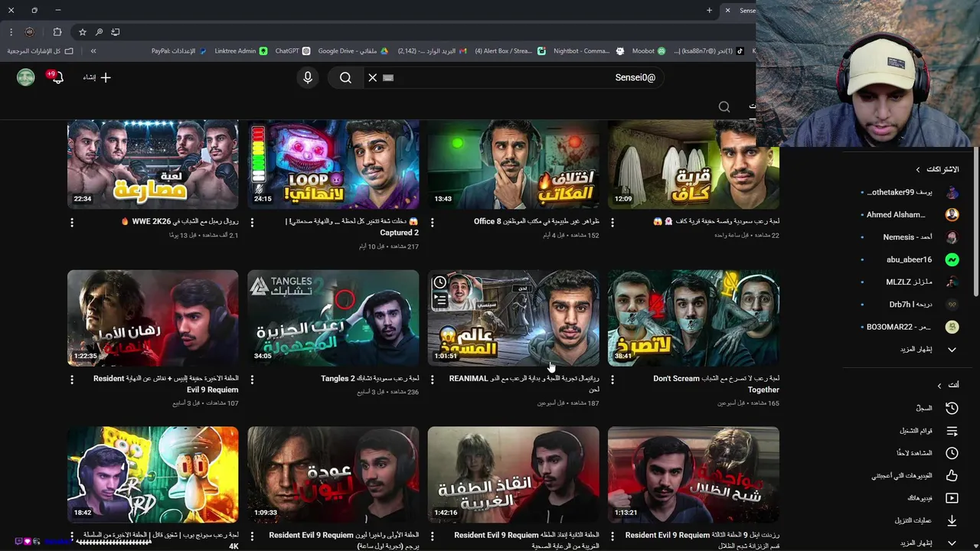Go to the abu_abeer16 subscription channel

[x=909, y=259]
